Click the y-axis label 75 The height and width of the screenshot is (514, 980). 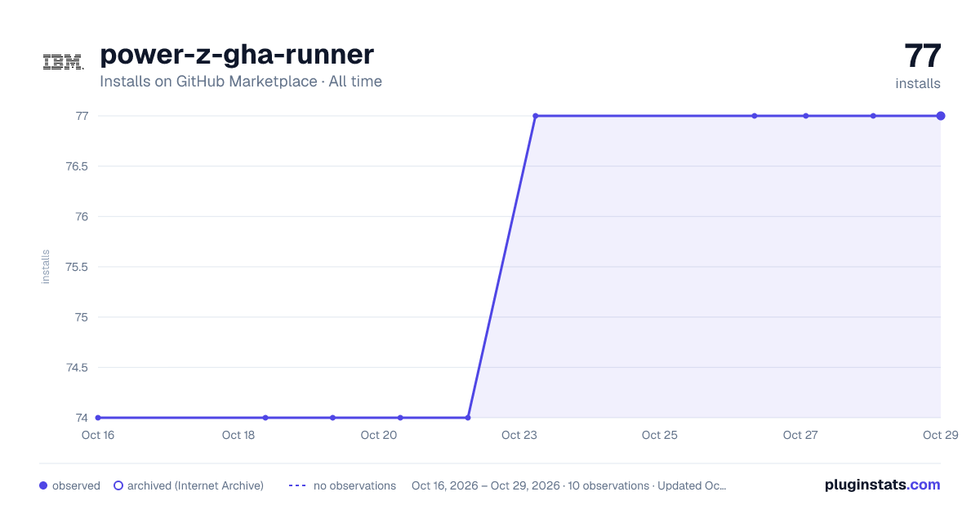(x=82, y=317)
